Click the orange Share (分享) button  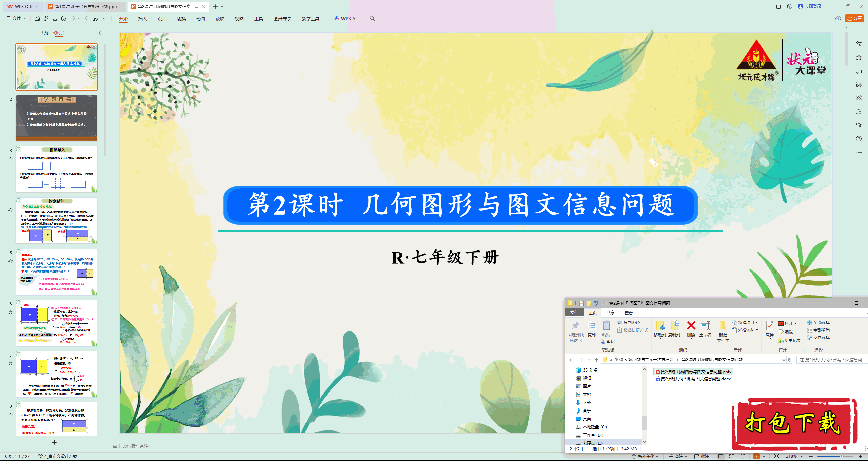(x=854, y=18)
